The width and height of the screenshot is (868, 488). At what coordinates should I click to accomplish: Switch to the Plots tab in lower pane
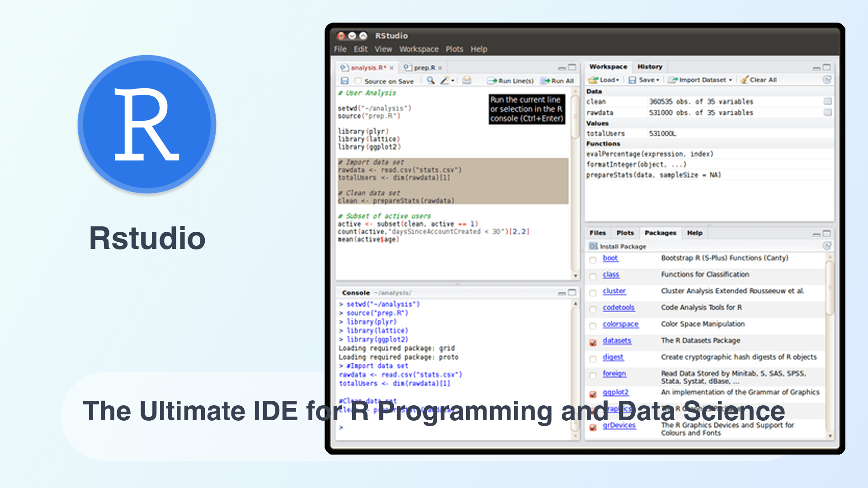625,233
